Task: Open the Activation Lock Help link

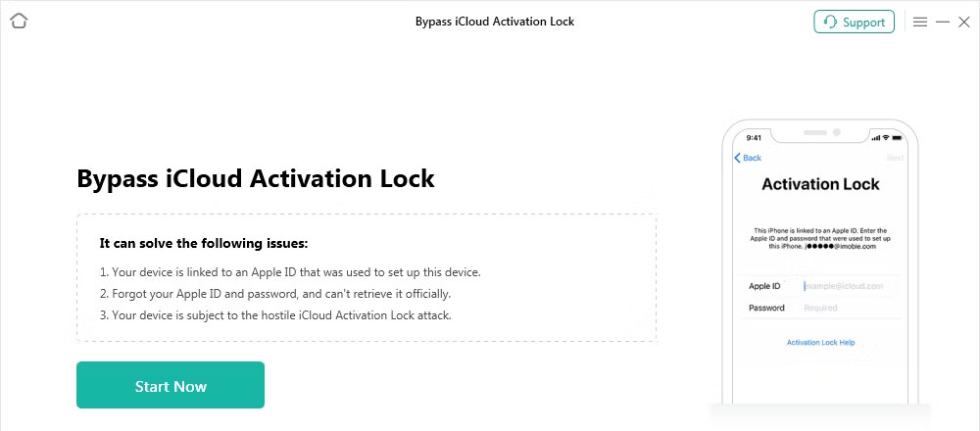Action: [x=820, y=342]
